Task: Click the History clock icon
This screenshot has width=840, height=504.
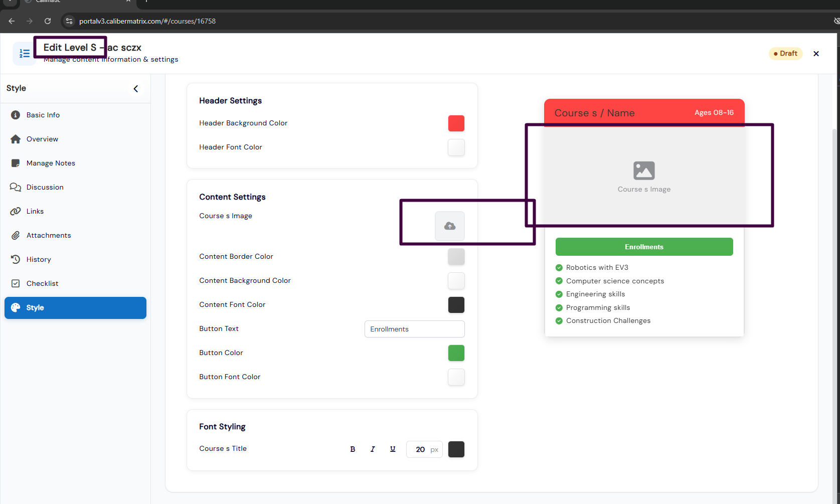Action: (x=16, y=259)
